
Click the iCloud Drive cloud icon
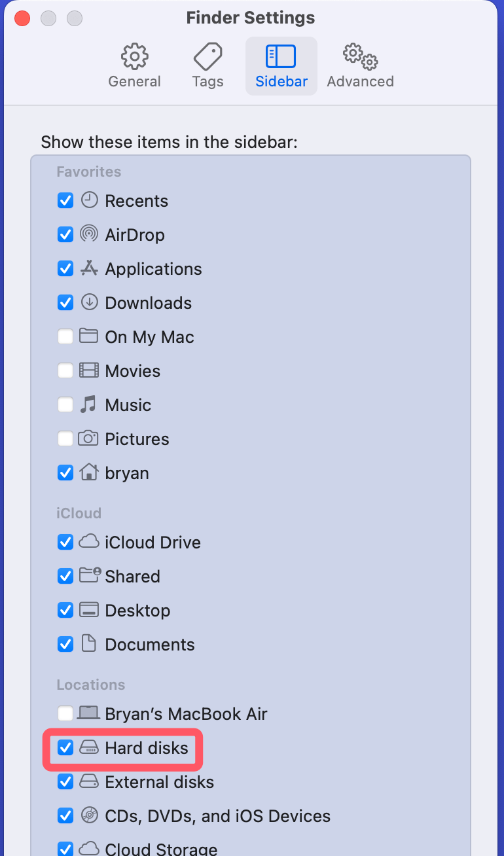(x=88, y=542)
